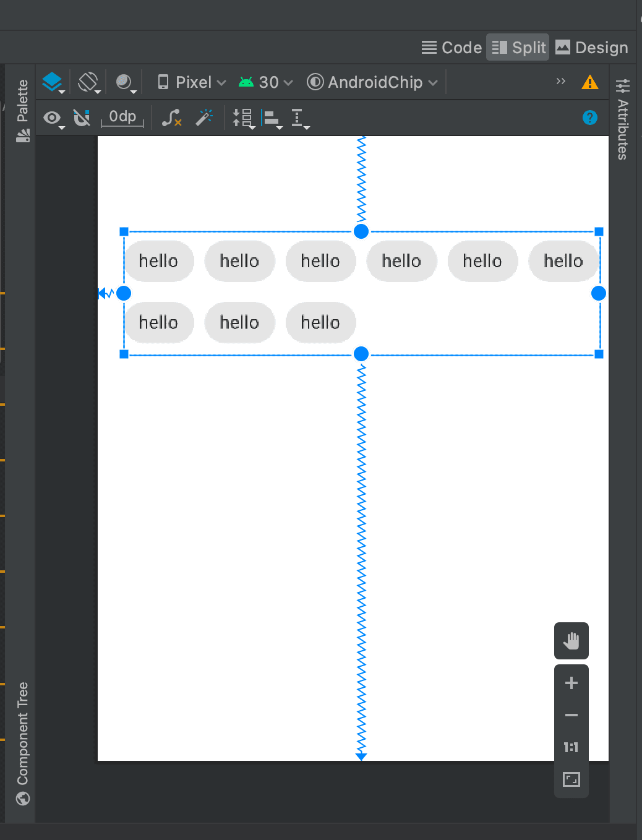642x840 pixels.
Task: Toggle autoconnect magnet icon
Action: (82, 118)
